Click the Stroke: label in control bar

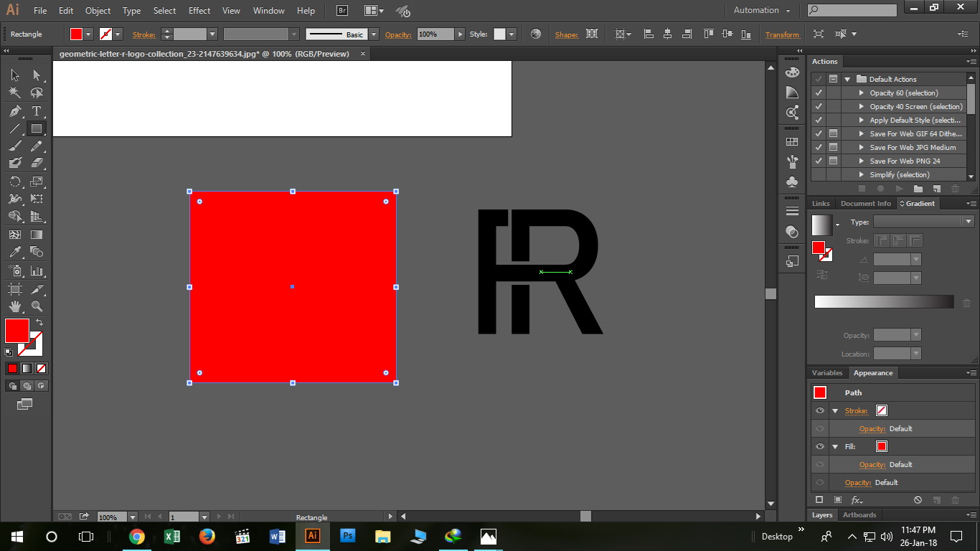(x=144, y=34)
